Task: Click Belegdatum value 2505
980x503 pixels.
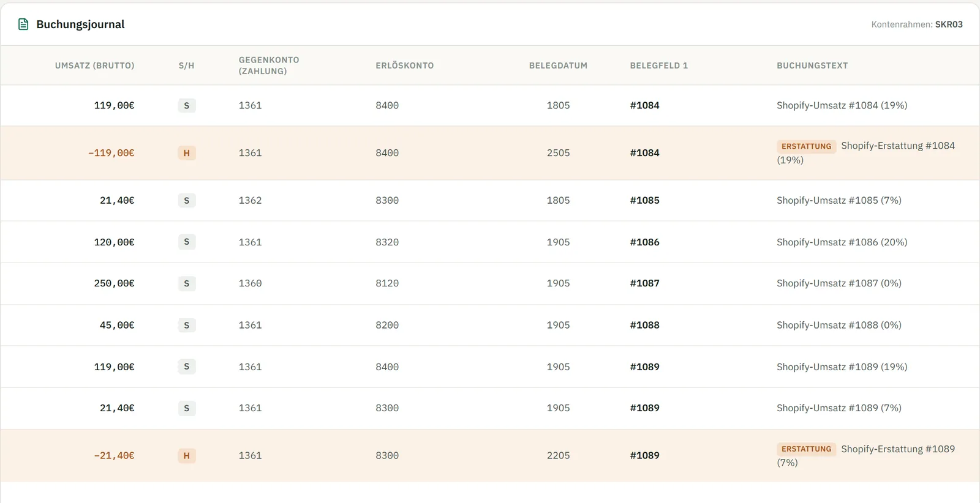Action: tap(558, 153)
